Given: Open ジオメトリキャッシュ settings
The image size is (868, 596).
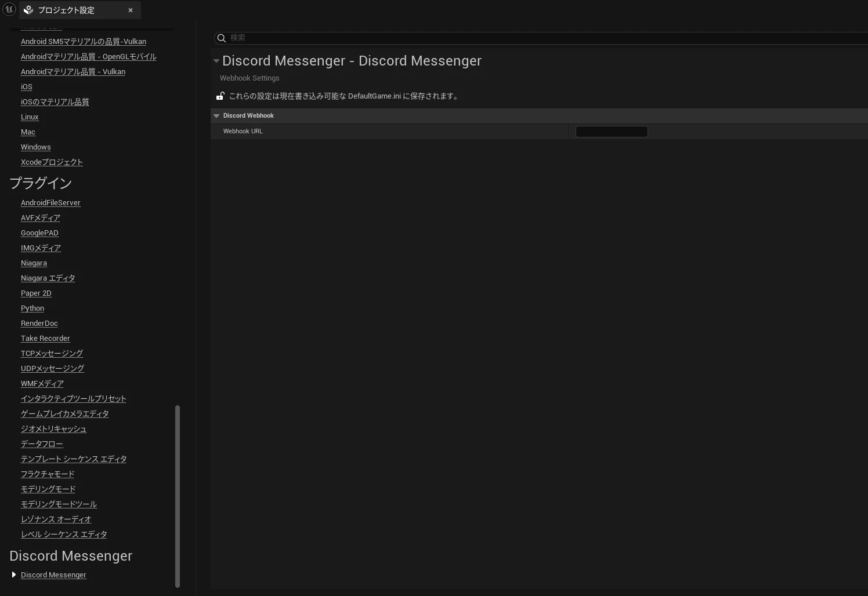Looking at the screenshot, I should tap(54, 429).
